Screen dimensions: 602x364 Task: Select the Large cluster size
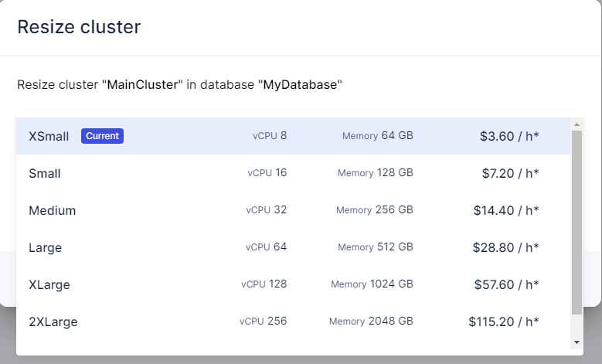[x=45, y=247]
